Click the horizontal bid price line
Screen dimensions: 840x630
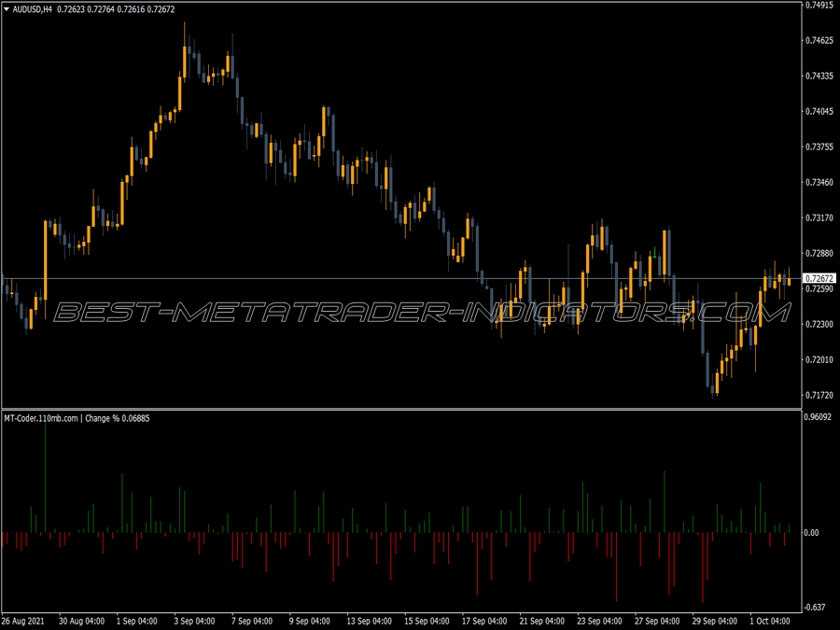373,277
